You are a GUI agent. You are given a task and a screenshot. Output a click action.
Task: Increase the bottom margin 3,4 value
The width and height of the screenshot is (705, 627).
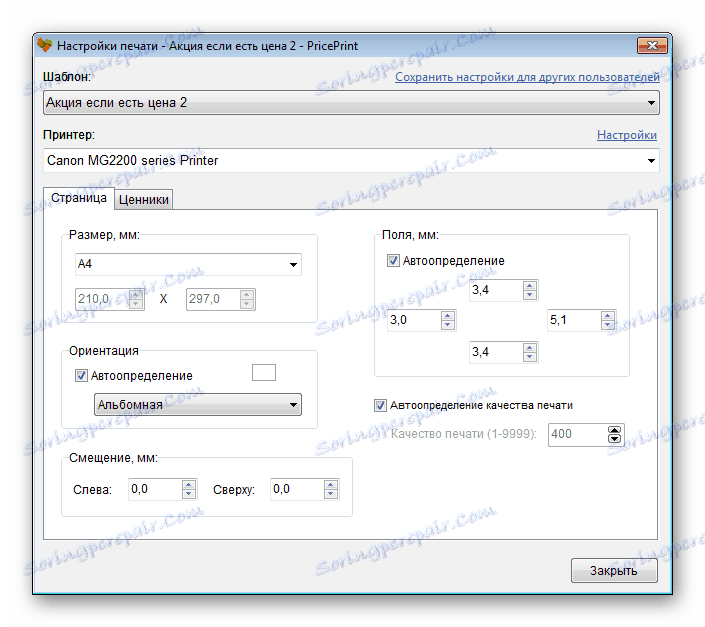click(530, 347)
